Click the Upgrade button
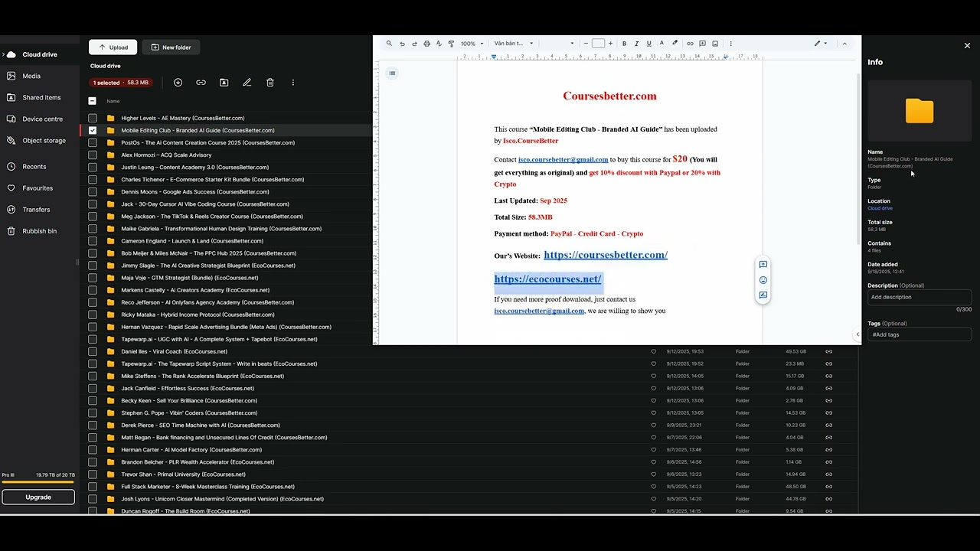The width and height of the screenshot is (980, 551). pos(38,497)
